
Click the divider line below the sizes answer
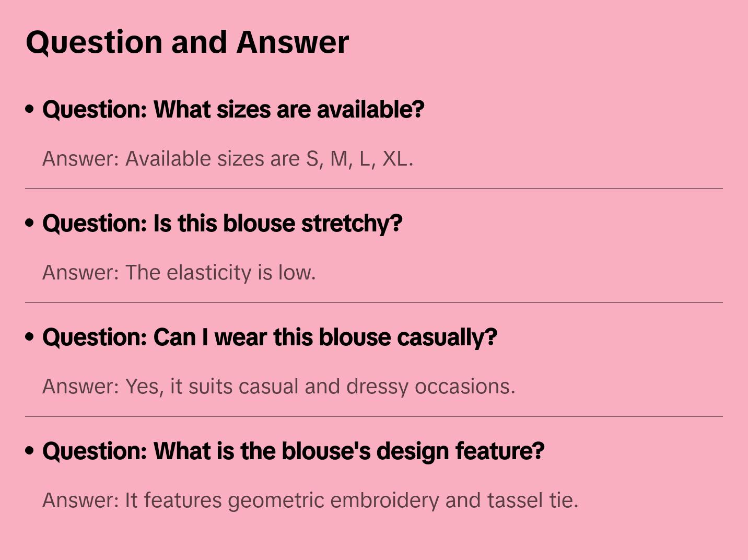(374, 189)
